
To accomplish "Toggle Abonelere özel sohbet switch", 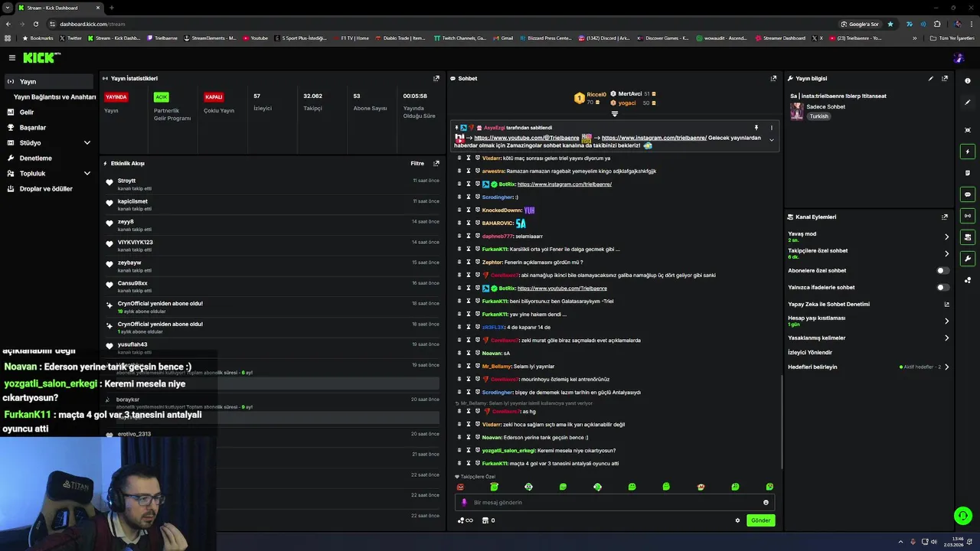I will coord(943,270).
